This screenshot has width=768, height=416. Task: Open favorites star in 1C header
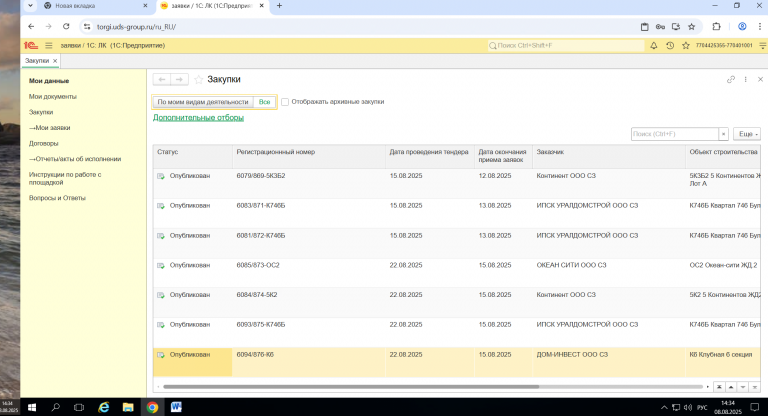[x=686, y=46]
